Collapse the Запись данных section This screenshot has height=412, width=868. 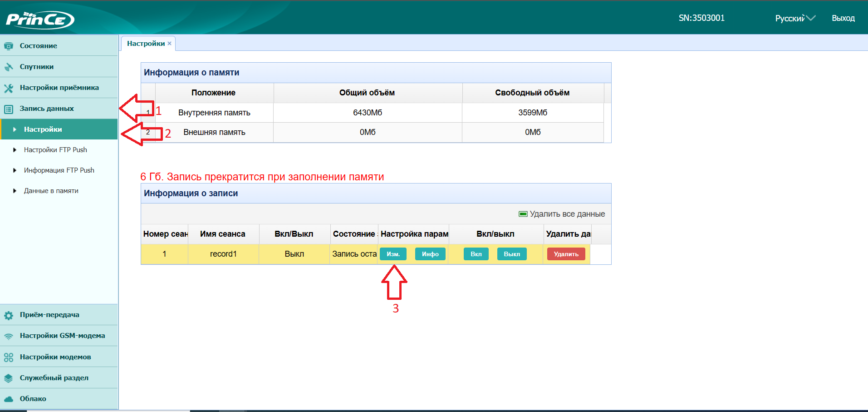[x=59, y=108]
